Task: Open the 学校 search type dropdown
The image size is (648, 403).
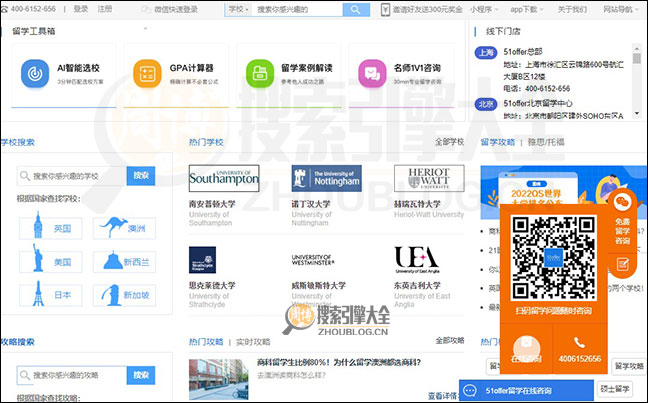Action: 238,9
